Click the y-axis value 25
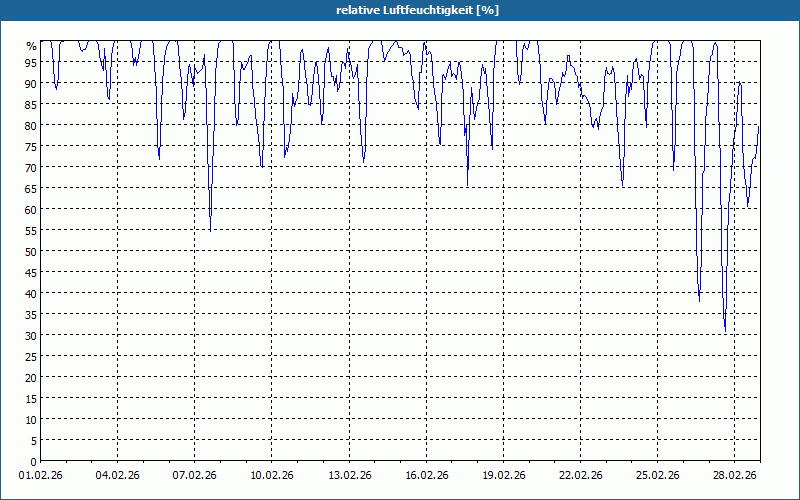This screenshot has height=500, width=800. [x=31, y=357]
